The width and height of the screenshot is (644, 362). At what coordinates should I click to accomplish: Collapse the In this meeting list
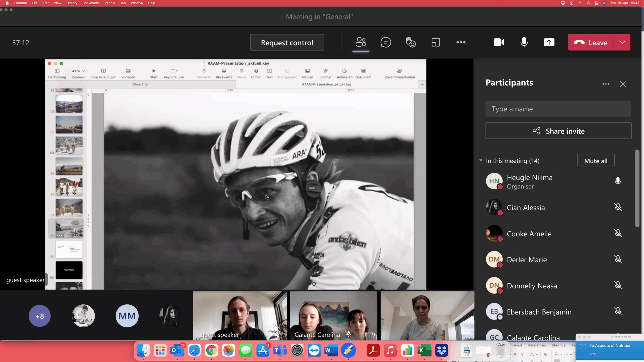click(x=481, y=160)
